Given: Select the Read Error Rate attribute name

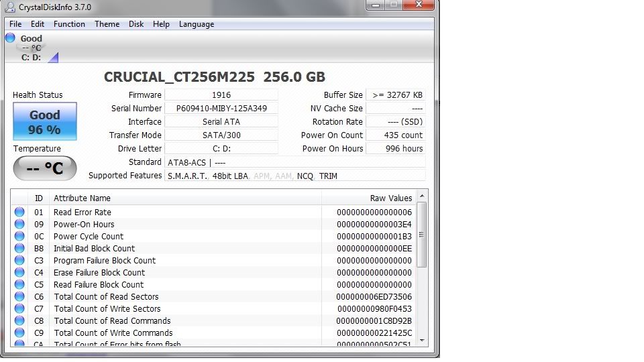Looking at the screenshot, I should (x=82, y=213).
